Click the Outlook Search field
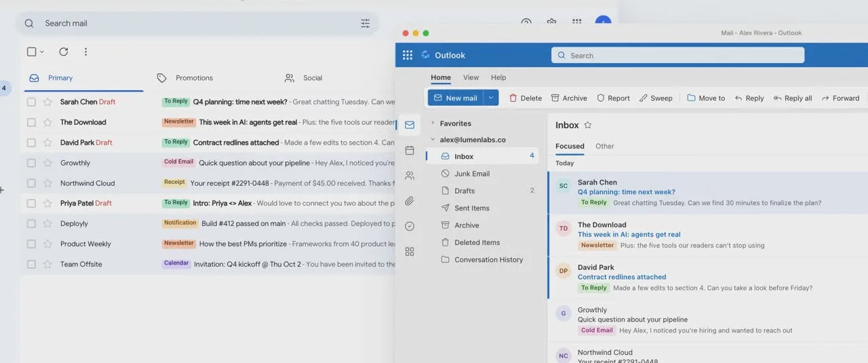Viewport: 868px width, 363px height. pyautogui.click(x=677, y=56)
